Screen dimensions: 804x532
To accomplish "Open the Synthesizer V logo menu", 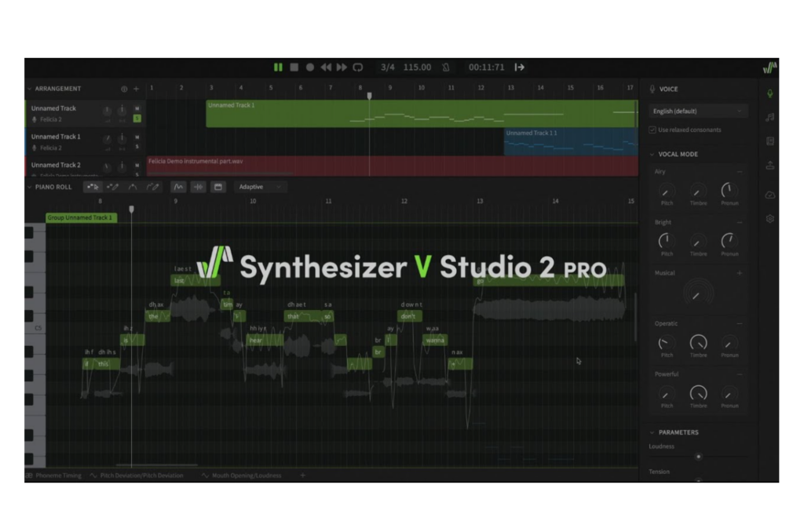I will [x=769, y=67].
